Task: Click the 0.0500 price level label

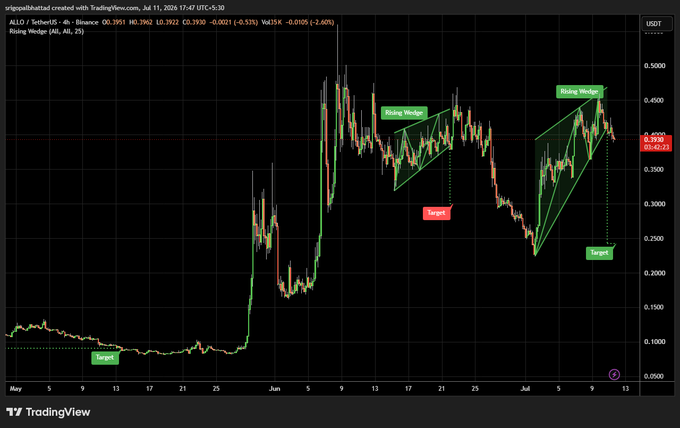Action: (x=654, y=376)
